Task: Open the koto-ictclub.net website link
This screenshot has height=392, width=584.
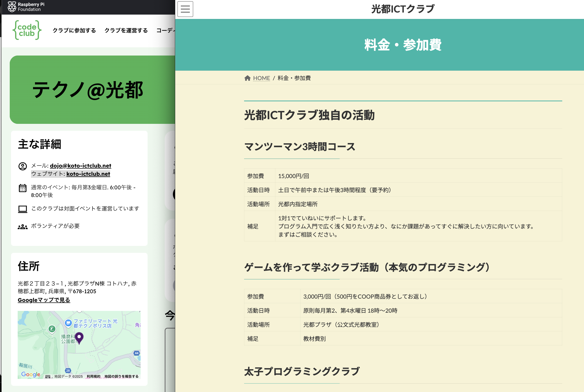Action: [88, 174]
